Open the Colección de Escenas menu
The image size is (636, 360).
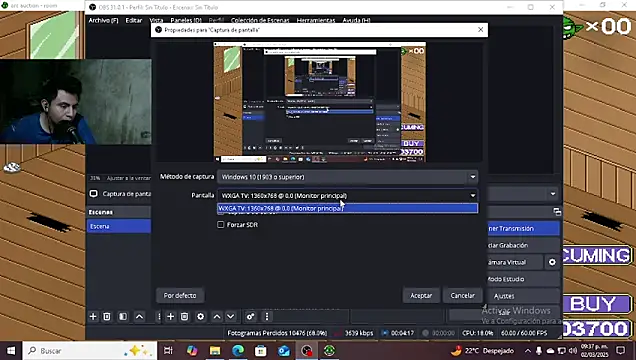[260, 20]
